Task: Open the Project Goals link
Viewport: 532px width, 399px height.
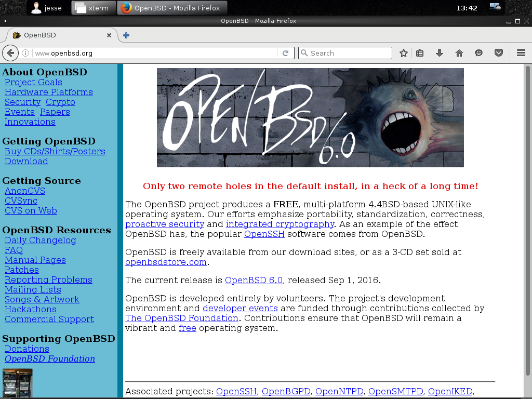Action: pyautogui.click(x=33, y=83)
